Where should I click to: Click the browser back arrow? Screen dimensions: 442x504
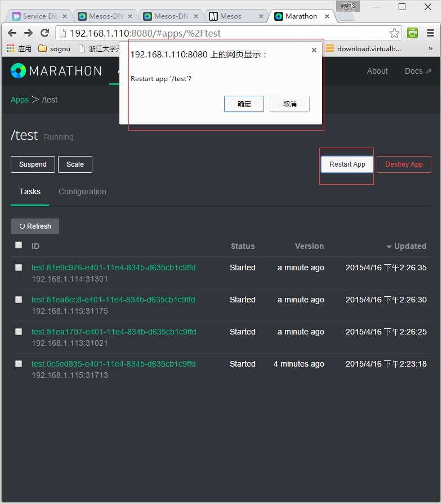pos(12,33)
